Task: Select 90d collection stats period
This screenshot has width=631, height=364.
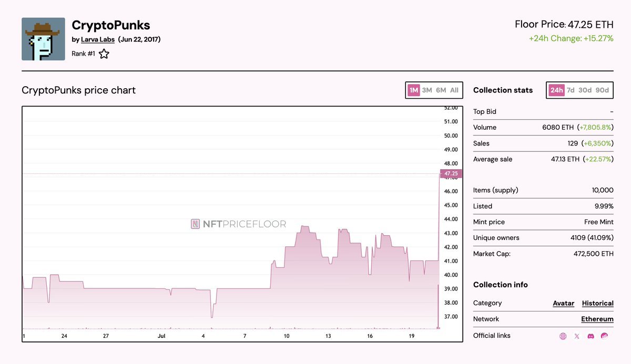Action: [603, 90]
